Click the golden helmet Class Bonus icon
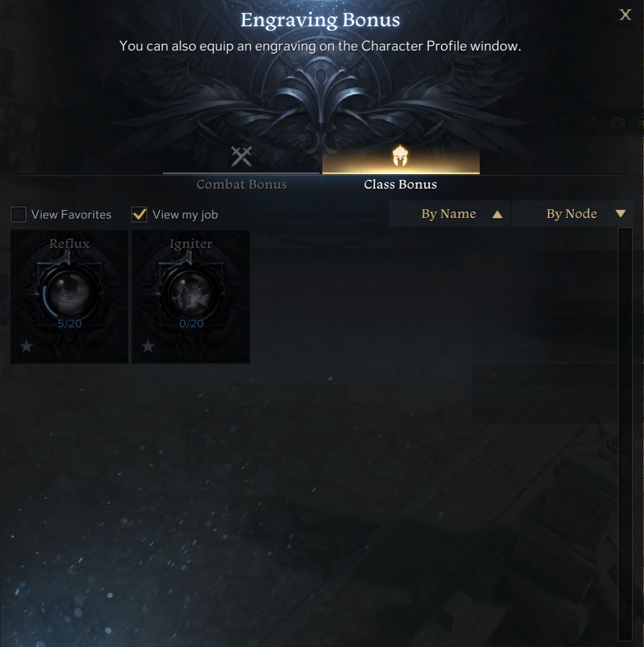 (400, 156)
